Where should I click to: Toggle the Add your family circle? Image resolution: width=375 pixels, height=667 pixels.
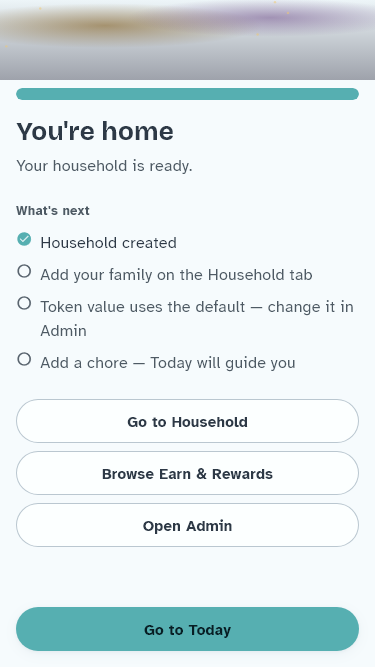click(24, 271)
